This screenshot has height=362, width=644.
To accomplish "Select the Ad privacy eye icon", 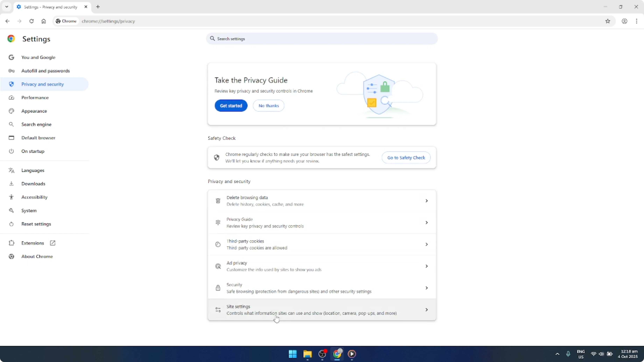I will [218, 266].
